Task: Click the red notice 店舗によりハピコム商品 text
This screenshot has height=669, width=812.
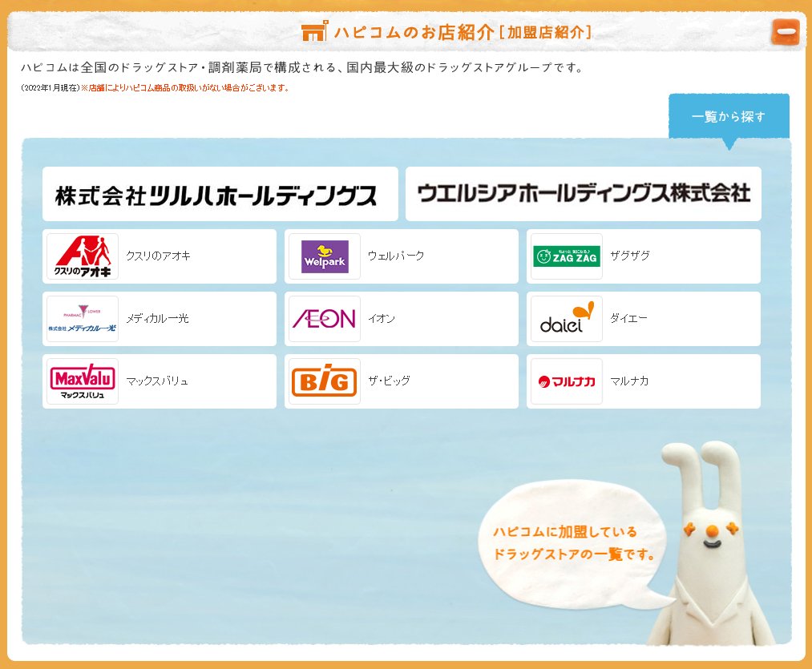Action: tap(185, 88)
